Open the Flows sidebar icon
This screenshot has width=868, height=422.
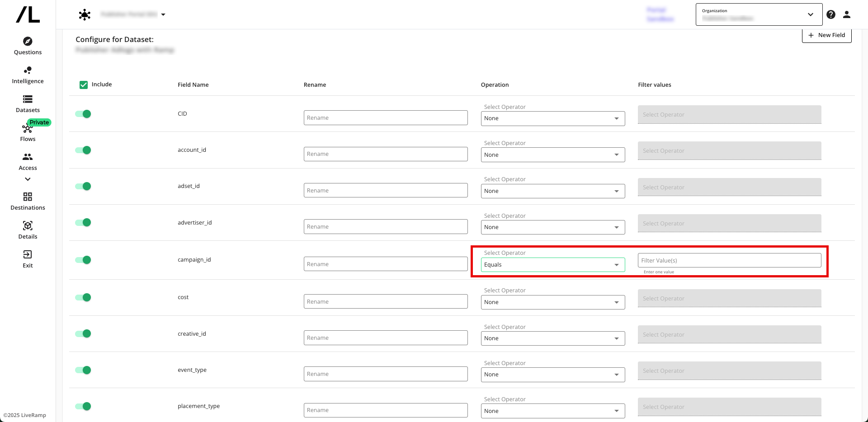(x=27, y=129)
